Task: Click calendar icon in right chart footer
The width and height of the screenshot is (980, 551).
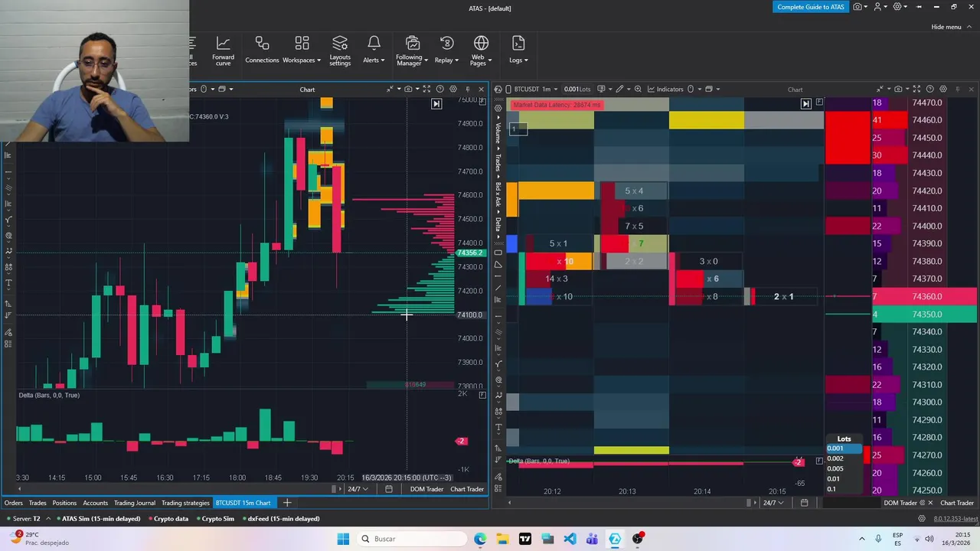Action: point(804,503)
